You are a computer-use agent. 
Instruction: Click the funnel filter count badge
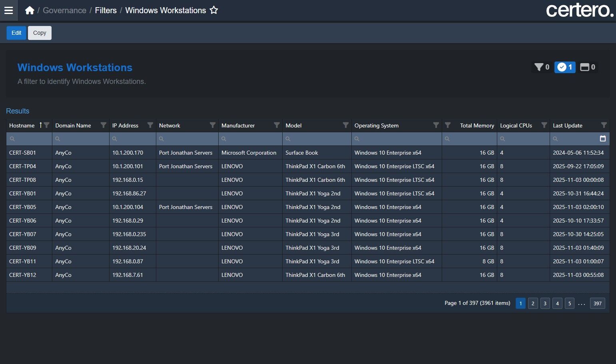(542, 67)
